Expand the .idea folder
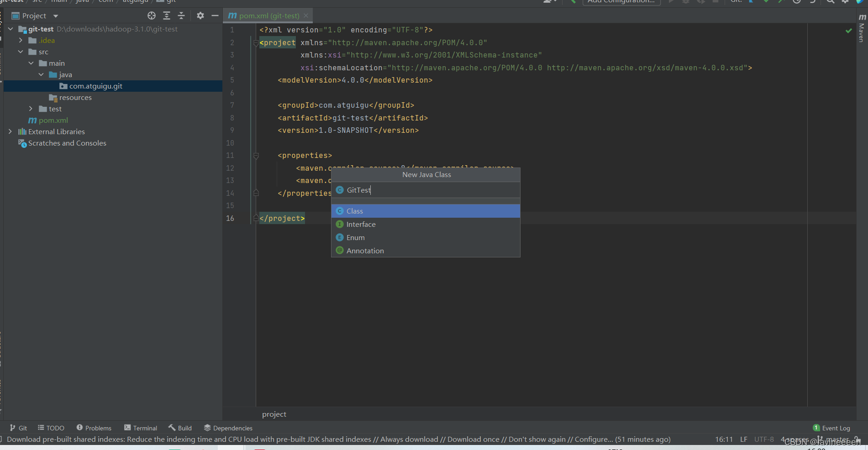Screen dimensions: 868x450 21,40
